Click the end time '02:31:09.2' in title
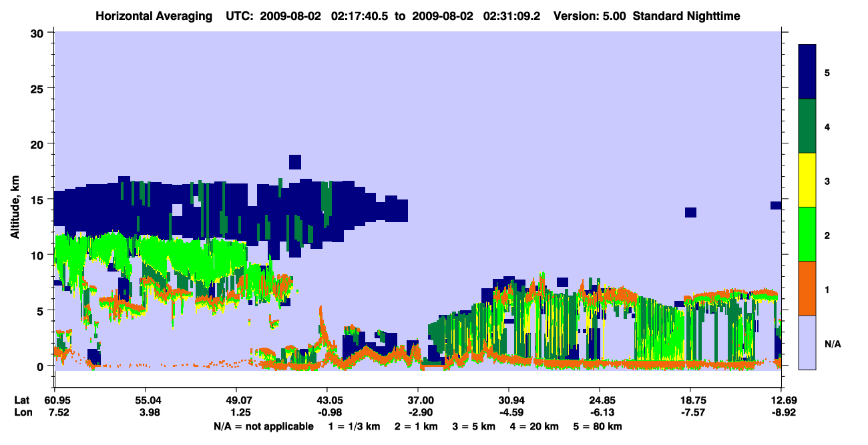 click(511, 15)
